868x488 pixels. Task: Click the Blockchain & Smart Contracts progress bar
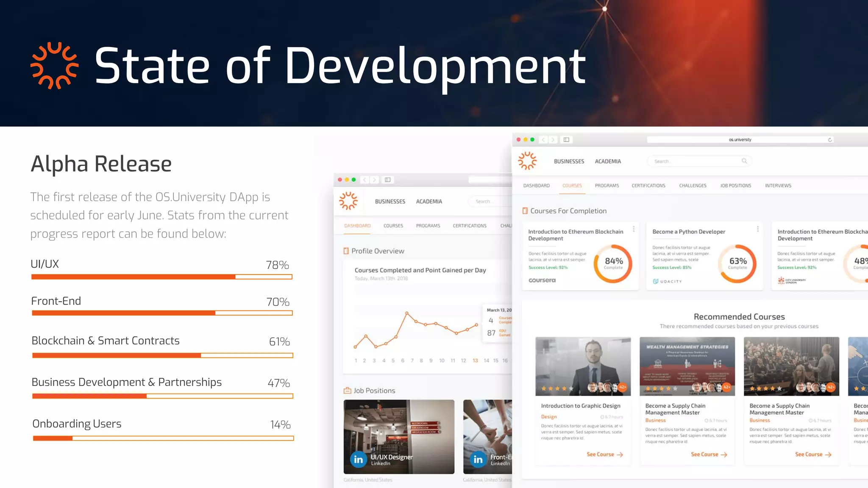coord(163,355)
